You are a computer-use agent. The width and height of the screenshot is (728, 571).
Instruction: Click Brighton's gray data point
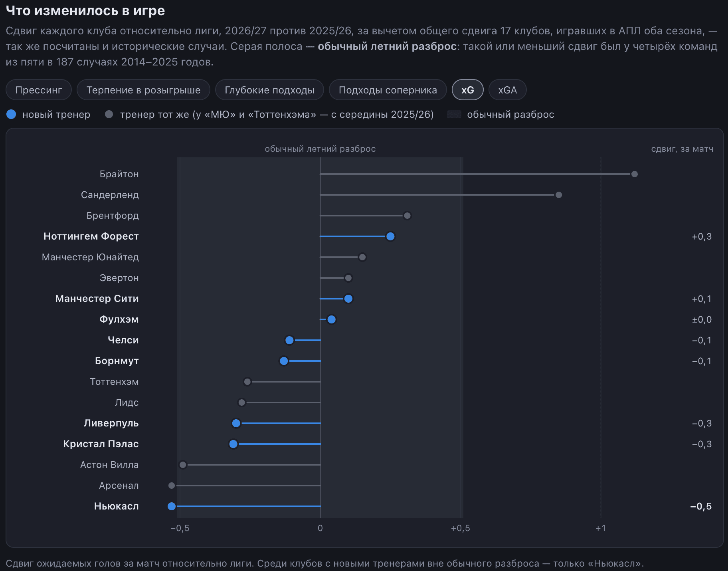pyautogui.click(x=634, y=174)
